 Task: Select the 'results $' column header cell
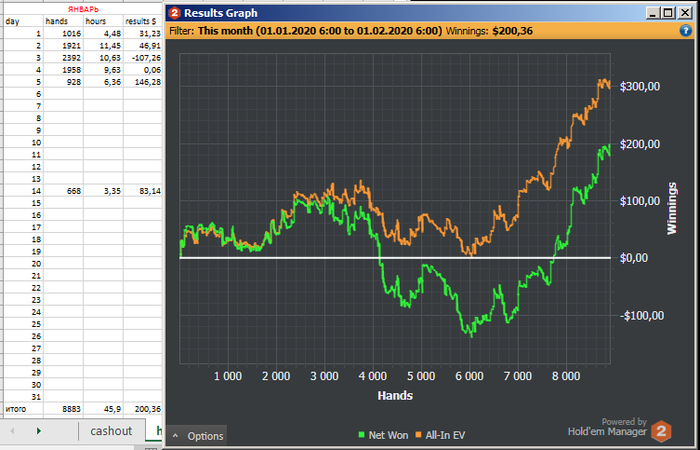(143, 21)
